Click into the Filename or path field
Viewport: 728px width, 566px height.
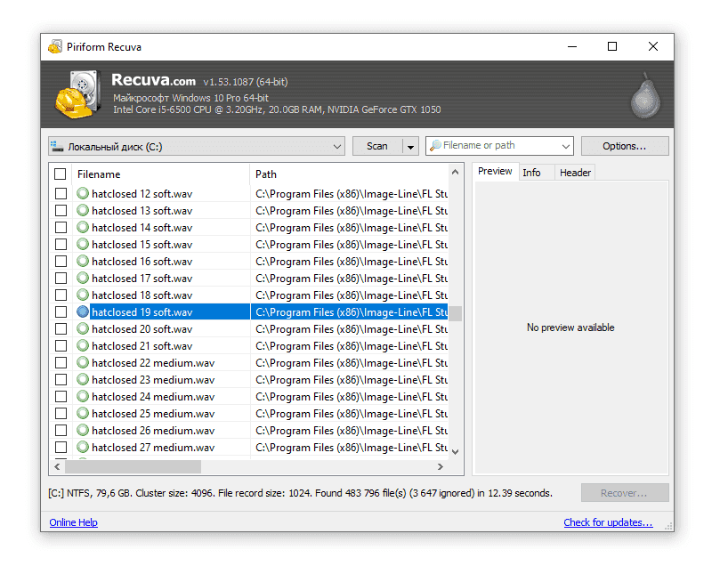[499, 146]
